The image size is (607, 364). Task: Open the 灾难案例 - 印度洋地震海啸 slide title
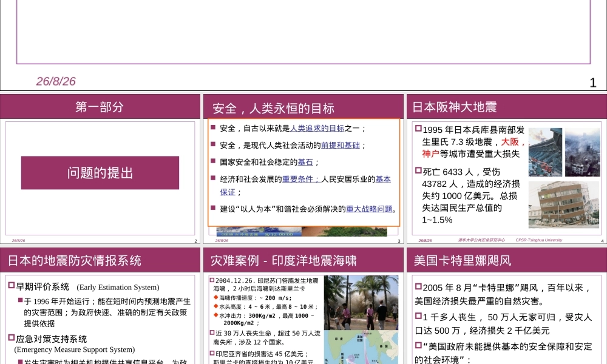(283, 260)
